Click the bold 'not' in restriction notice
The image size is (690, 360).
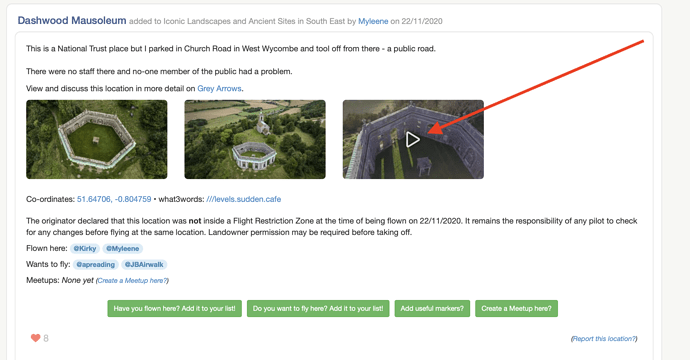pos(195,221)
